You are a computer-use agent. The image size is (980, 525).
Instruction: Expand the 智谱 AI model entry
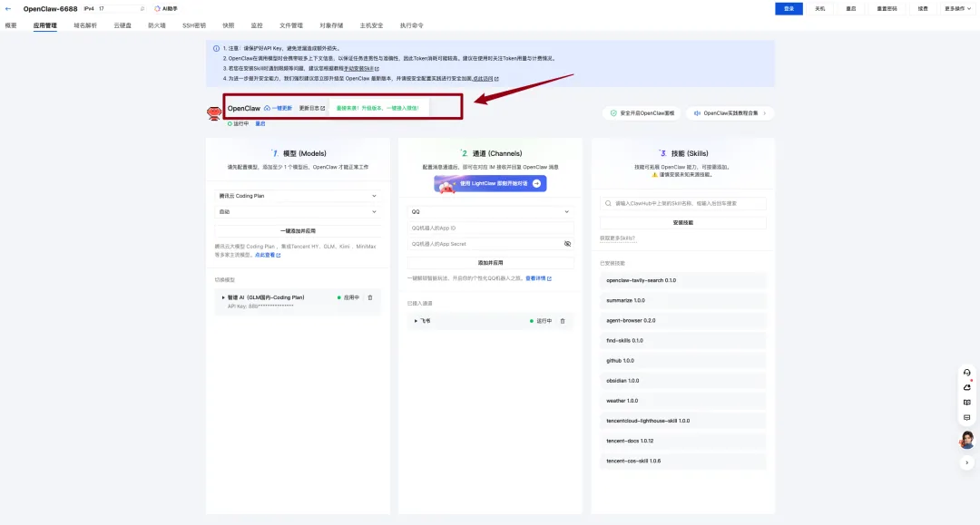(223, 297)
